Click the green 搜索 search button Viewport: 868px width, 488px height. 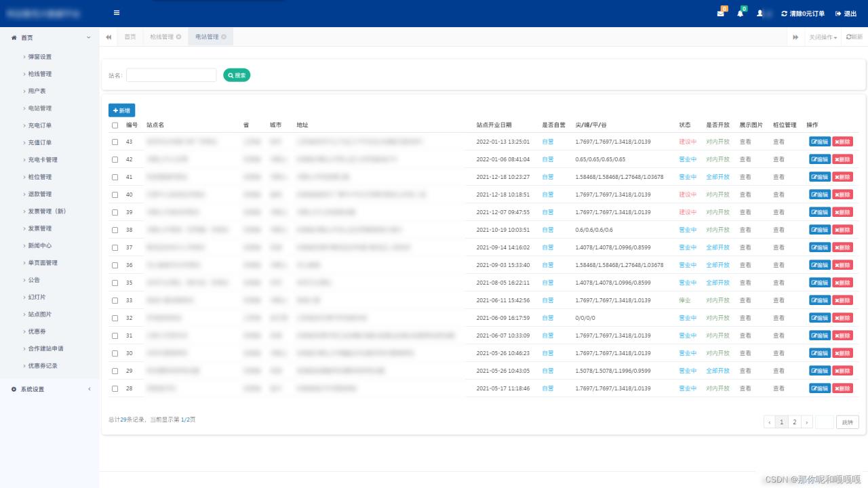pos(236,75)
